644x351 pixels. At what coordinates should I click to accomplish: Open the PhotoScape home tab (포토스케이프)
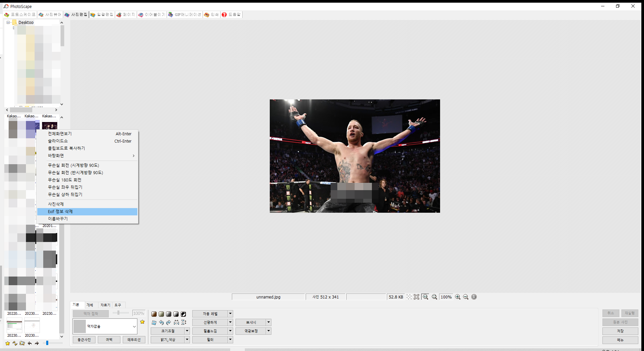20,15
